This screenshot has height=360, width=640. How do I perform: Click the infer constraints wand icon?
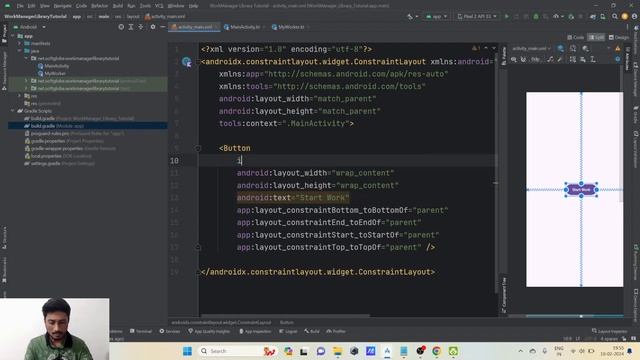(x=560, y=60)
